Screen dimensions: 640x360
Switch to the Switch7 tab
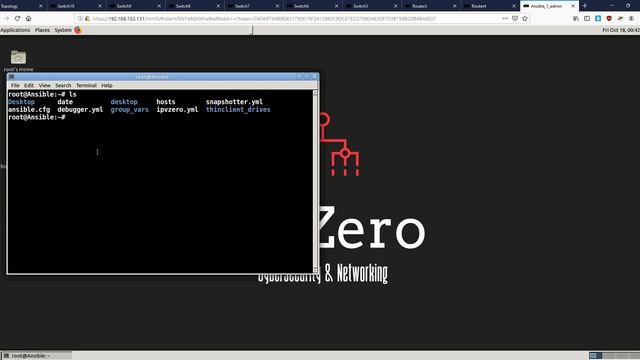point(253,6)
